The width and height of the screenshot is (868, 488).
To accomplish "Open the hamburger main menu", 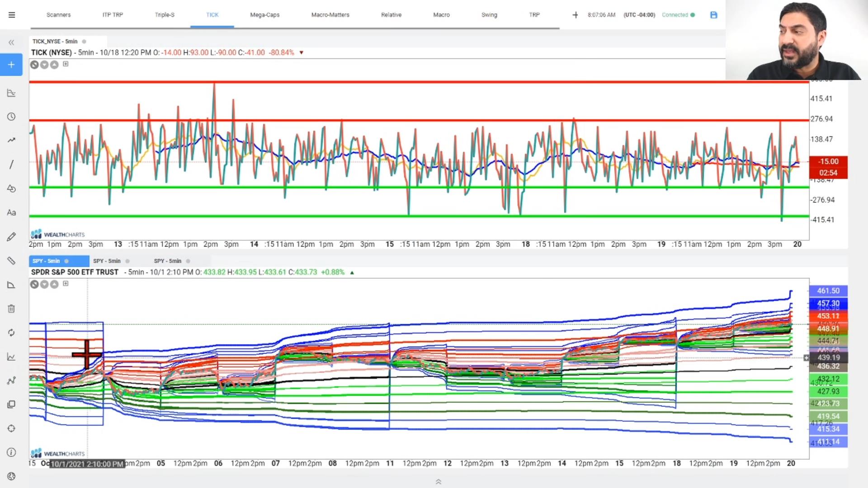I will 12,15.
